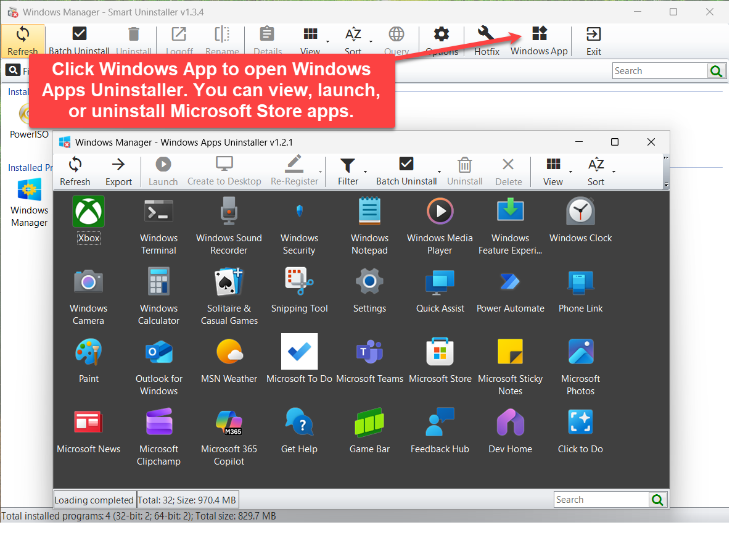Refresh the Windows Apps Uninstaller list

click(75, 172)
